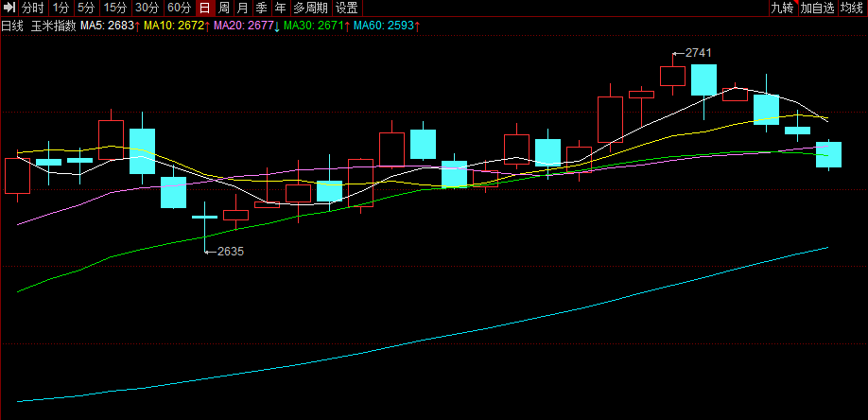Switch to the 月 monthly tab
Viewport: 868px width, 420px height.
242,8
